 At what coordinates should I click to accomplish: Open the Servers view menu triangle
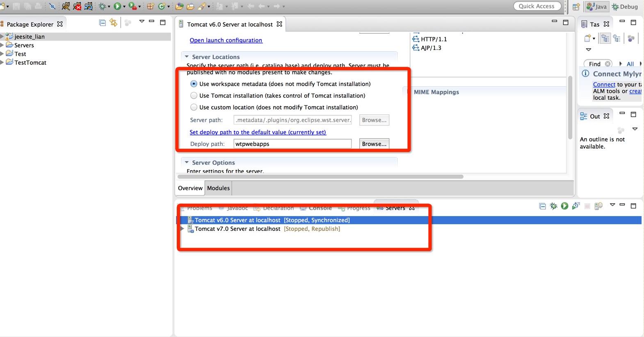coord(612,205)
